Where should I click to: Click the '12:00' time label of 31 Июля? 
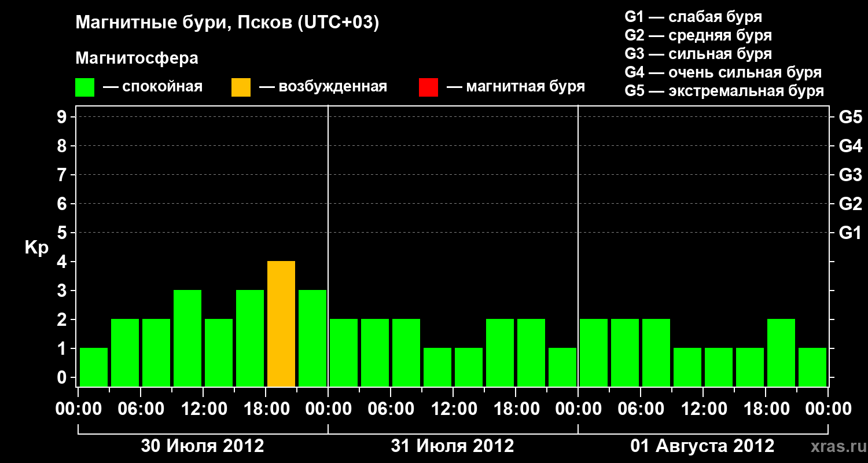[x=454, y=409]
